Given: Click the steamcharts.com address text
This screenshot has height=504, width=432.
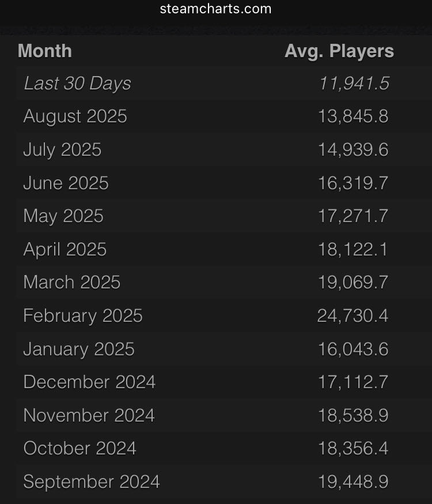Looking at the screenshot, I should point(215,9).
